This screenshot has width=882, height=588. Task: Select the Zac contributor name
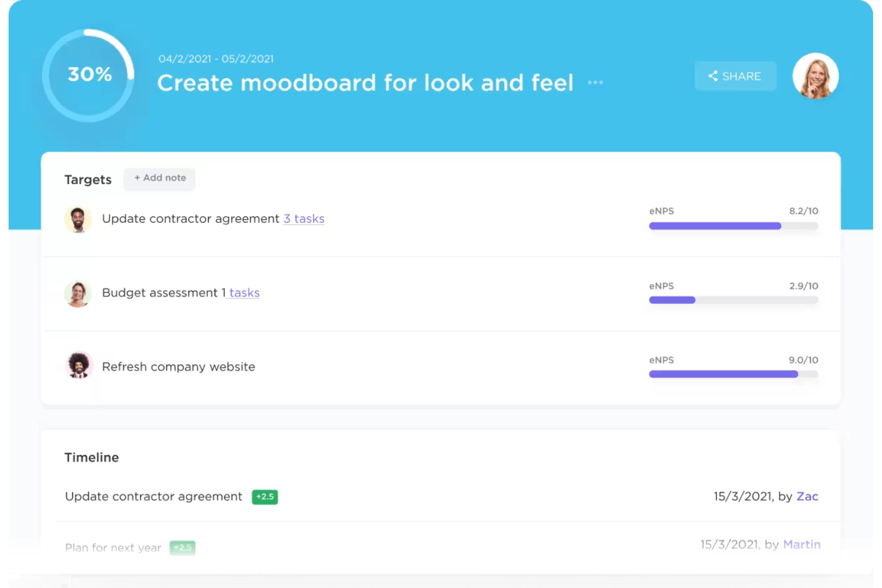[x=808, y=496]
